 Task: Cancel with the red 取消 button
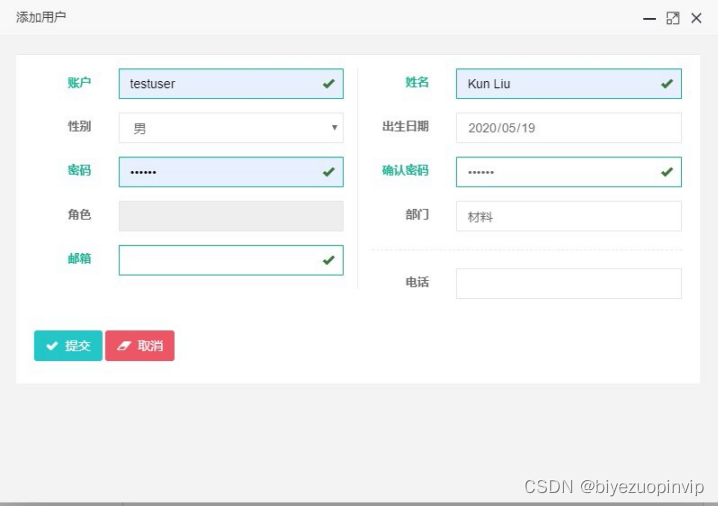[140, 345]
